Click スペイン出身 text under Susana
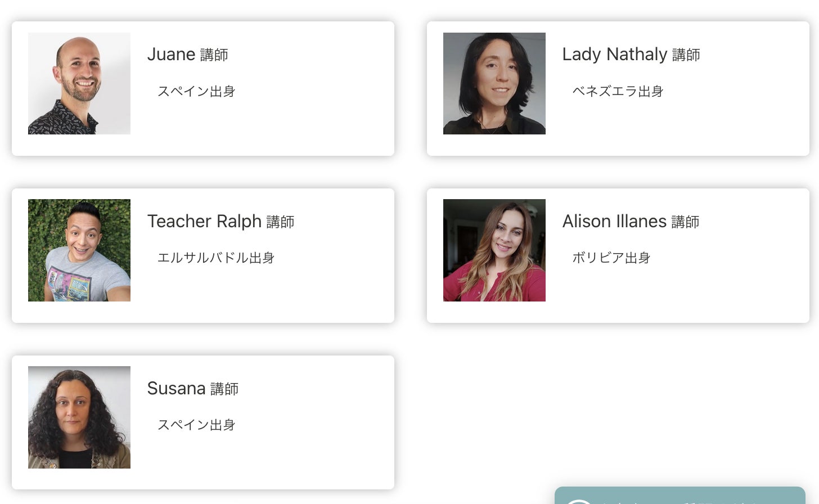Image resolution: width=819 pixels, height=504 pixels. click(x=196, y=425)
